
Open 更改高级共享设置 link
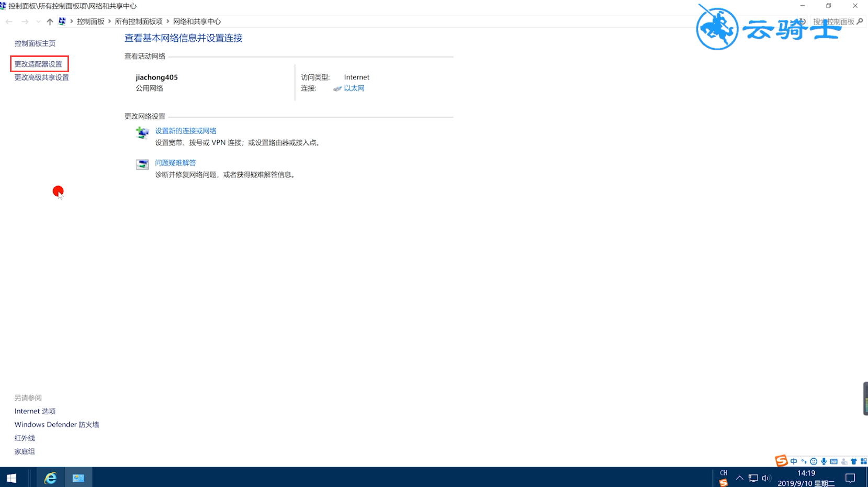click(x=41, y=77)
